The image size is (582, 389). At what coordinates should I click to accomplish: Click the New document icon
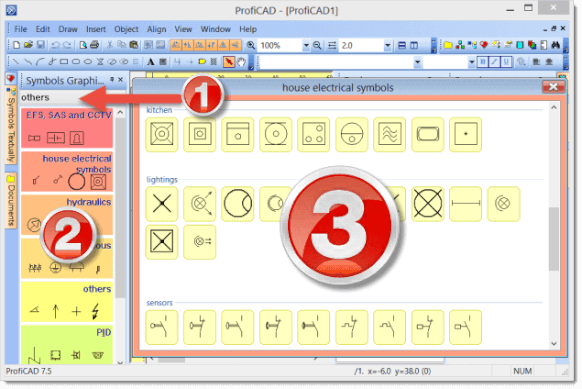tap(16, 45)
